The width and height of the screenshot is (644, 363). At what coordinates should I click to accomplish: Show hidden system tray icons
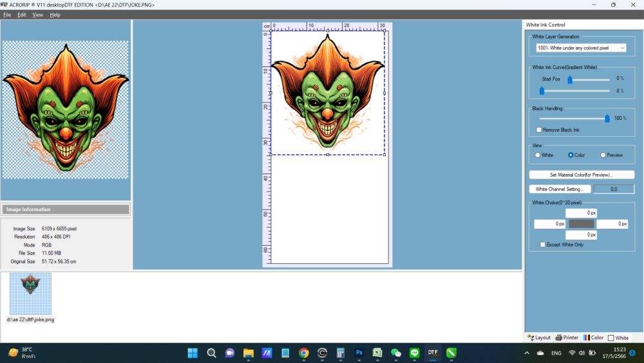[527, 353]
